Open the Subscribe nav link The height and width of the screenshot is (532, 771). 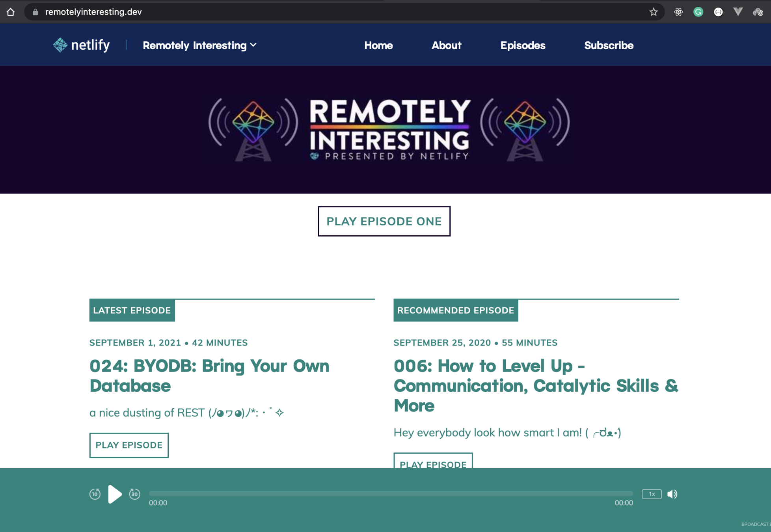609,45
